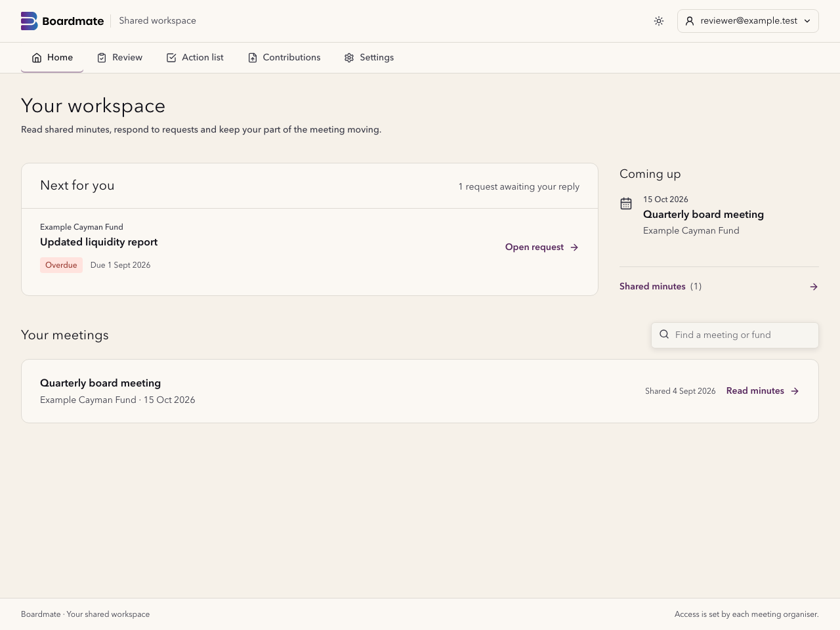Click the Review clipboard icon

click(102, 58)
